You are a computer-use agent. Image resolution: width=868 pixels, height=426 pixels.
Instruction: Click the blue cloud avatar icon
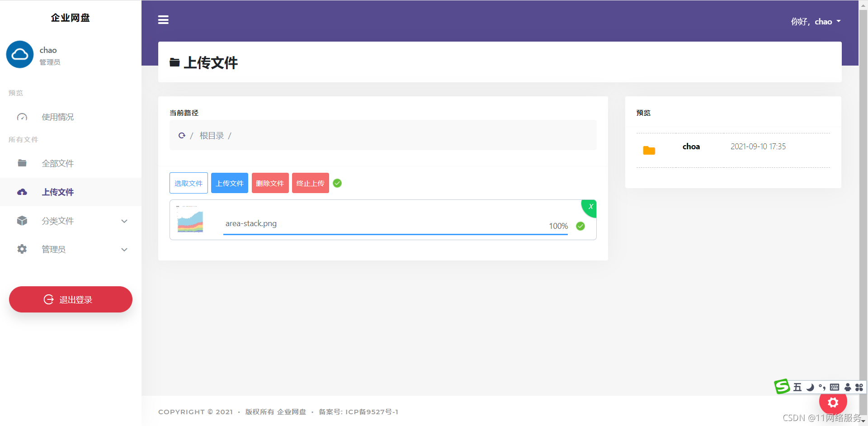click(x=20, y=55)
